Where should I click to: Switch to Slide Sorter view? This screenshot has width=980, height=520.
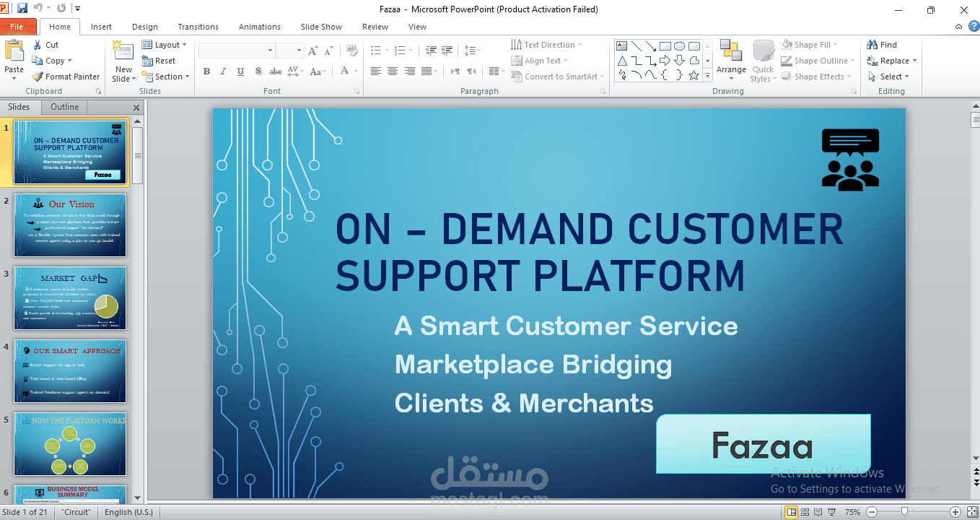click(x=806, y=512)
